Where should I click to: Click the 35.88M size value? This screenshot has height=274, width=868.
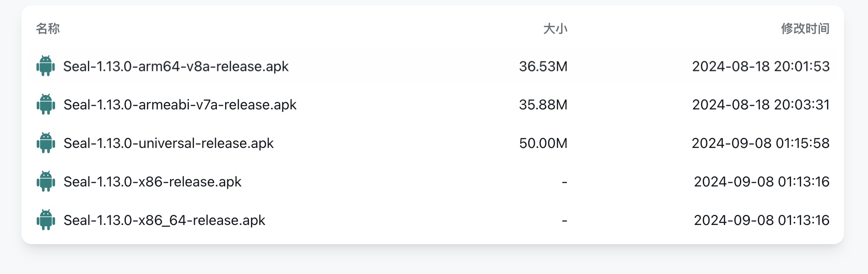(x=543, y=105)
